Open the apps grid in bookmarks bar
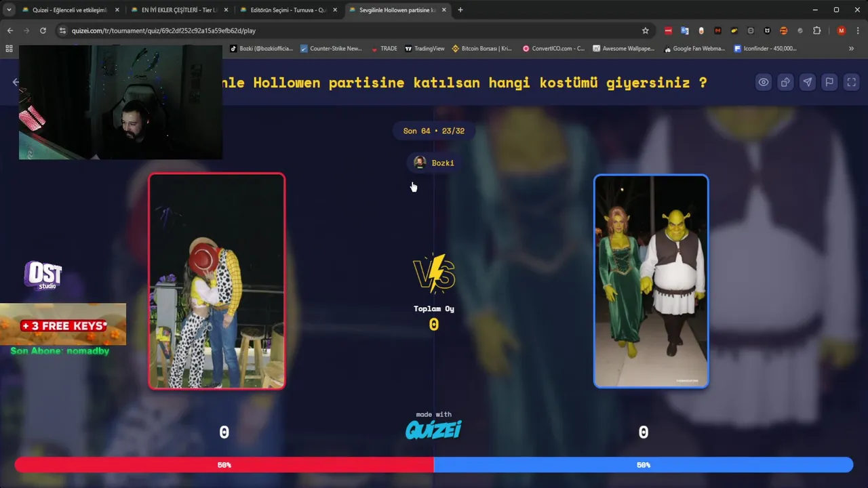The image size is (868, 488). coord(9,49)
